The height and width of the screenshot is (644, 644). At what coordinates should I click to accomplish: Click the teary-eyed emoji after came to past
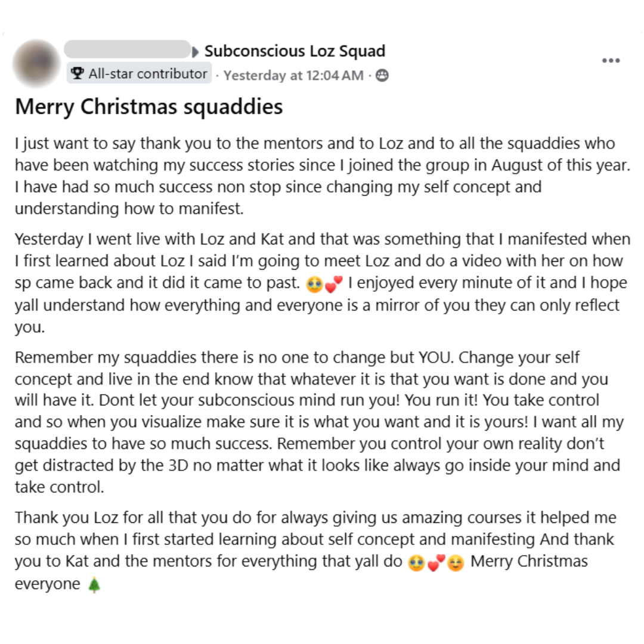(315, 284)
